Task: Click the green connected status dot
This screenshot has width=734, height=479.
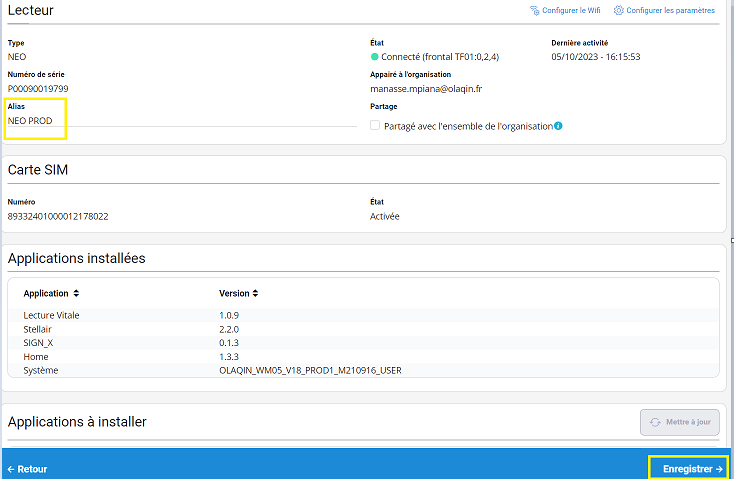Action: (375, 57)
